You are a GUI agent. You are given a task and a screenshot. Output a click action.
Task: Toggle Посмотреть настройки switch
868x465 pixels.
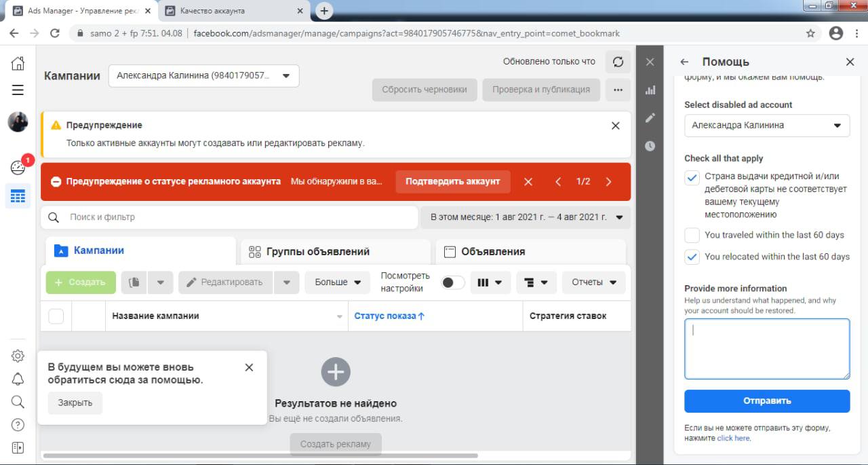point(453,282)
